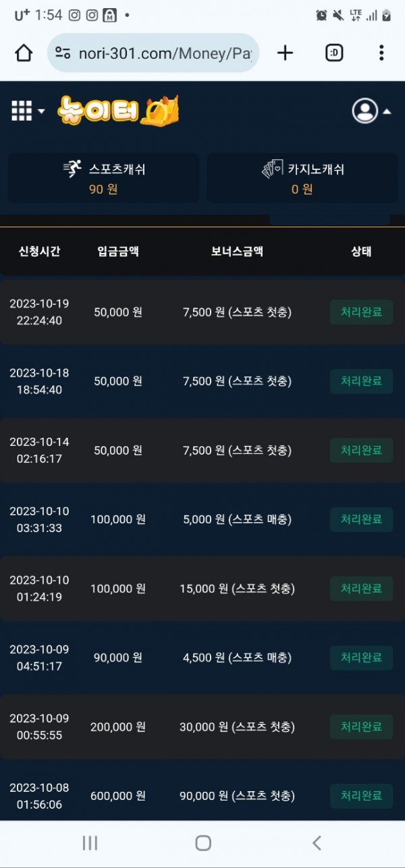This screenshot has height=868, width=405.
Task: Open the user profile icon
Action: click(x=364, y=111)
